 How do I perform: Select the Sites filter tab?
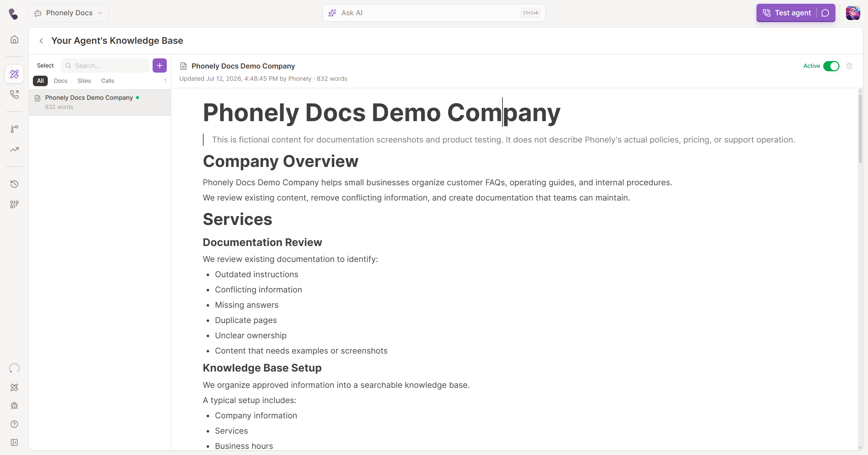tap(84, 81)
